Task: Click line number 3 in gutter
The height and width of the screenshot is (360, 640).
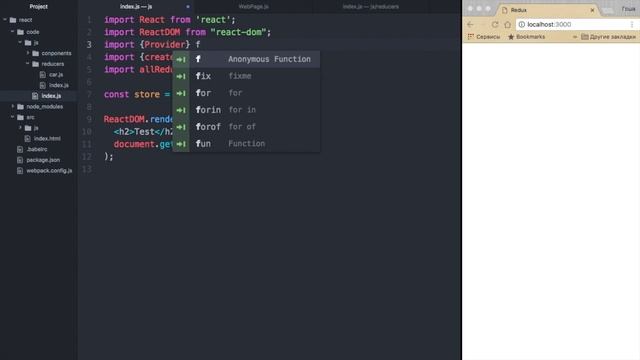Action: tap(89, 44)
